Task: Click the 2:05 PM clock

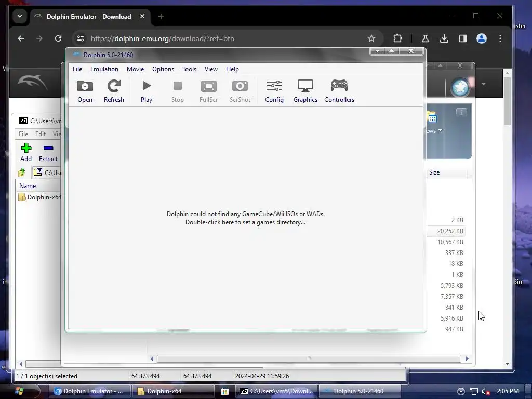Action: pyautogui.click(x=508, y=391)
